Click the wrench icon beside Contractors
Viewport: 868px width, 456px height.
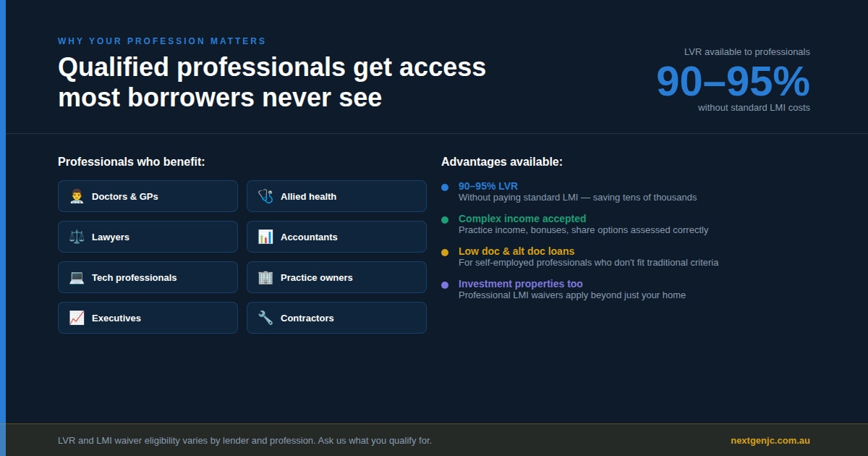point(265,318)
